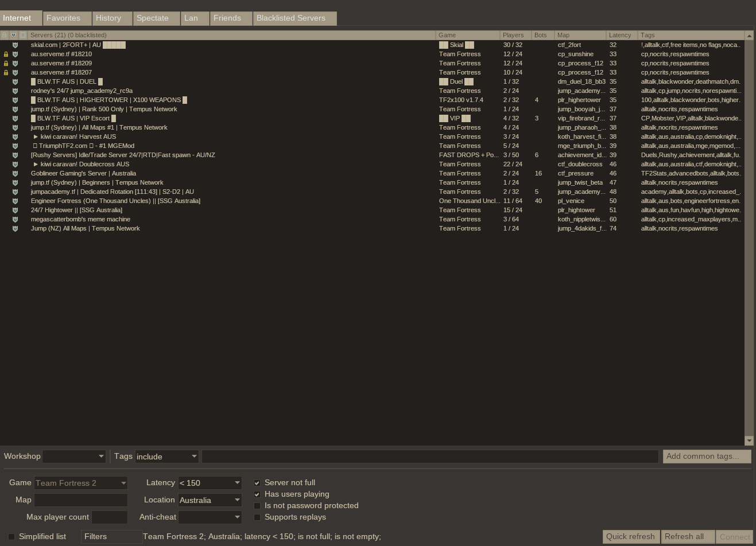This screenshot has width=756, height=546.
Task: Click the VAC shield icon for TriumphTF2.com MGEMod
Action: coord(15,146)
